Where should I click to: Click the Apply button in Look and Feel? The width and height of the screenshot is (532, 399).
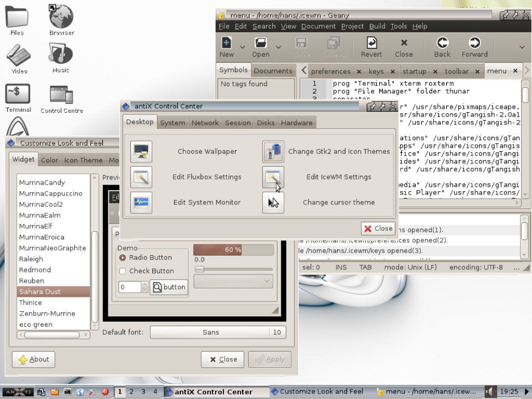[270, 360]
